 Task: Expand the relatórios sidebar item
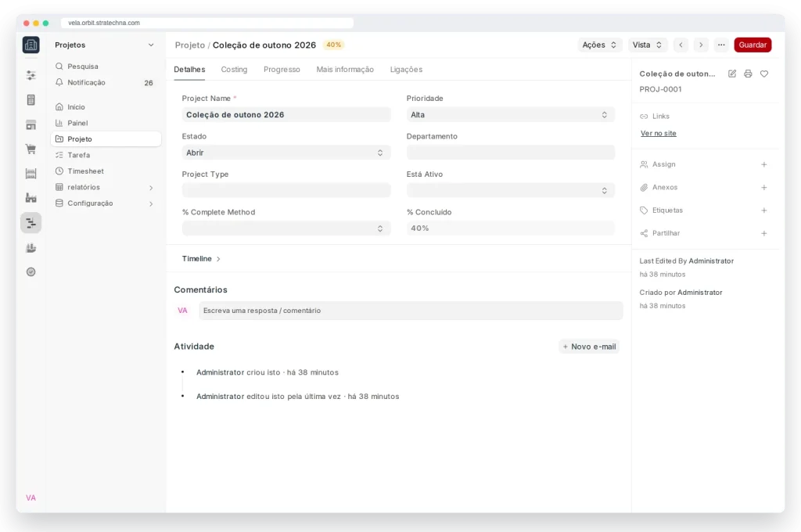(x=106, y=188)
